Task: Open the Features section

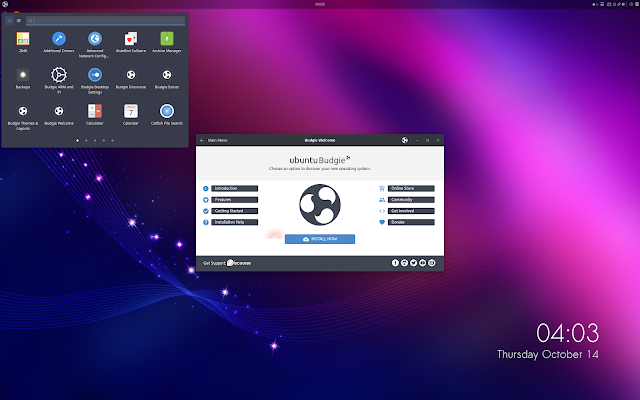Action: [x=234, y=200]
